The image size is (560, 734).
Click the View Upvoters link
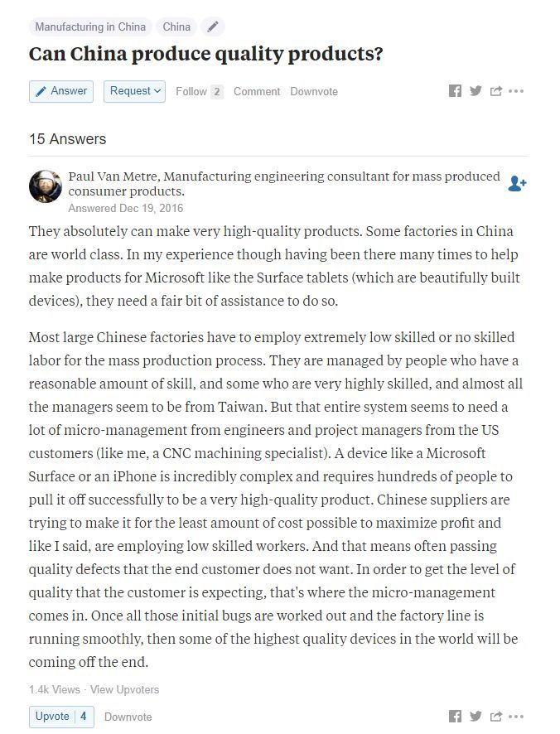124,689
